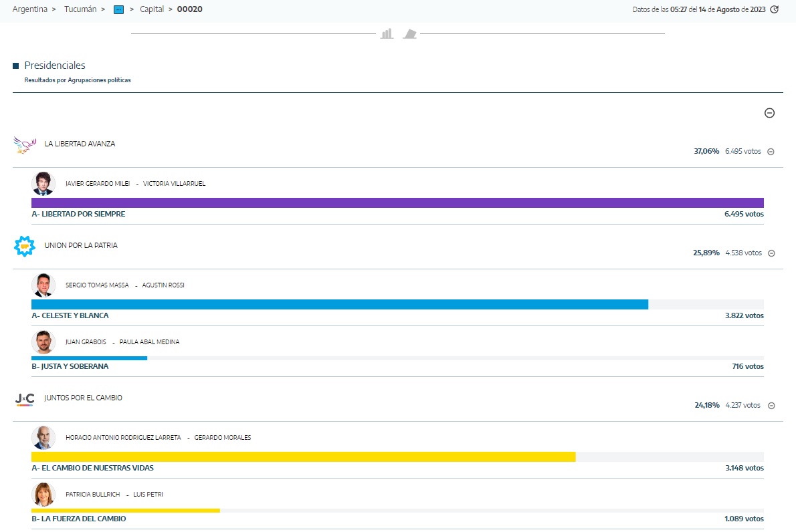Click Horacio Rodriguez Larreta's photo
This screenshot has width=796, height=532.
click(x=43, y=437)
